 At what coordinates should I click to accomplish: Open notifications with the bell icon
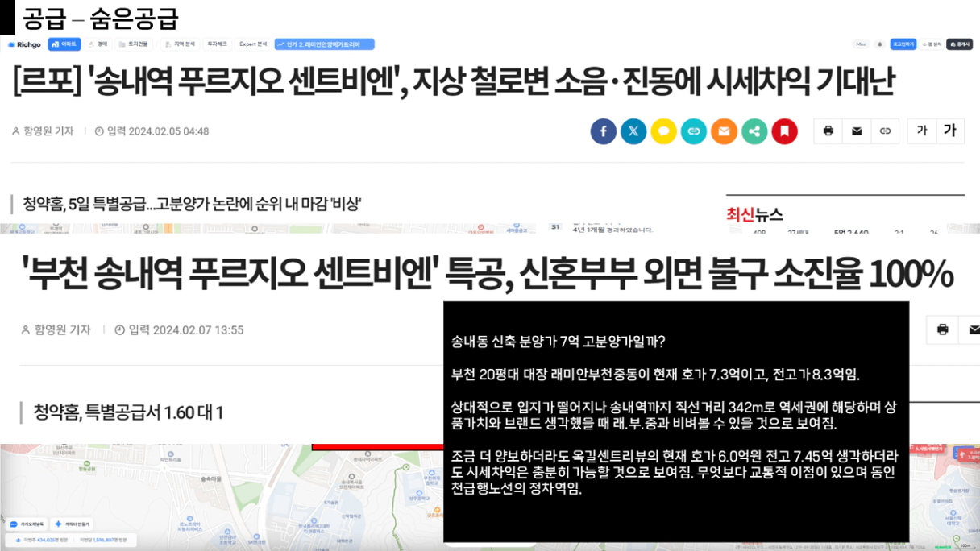tap(880, 44)
